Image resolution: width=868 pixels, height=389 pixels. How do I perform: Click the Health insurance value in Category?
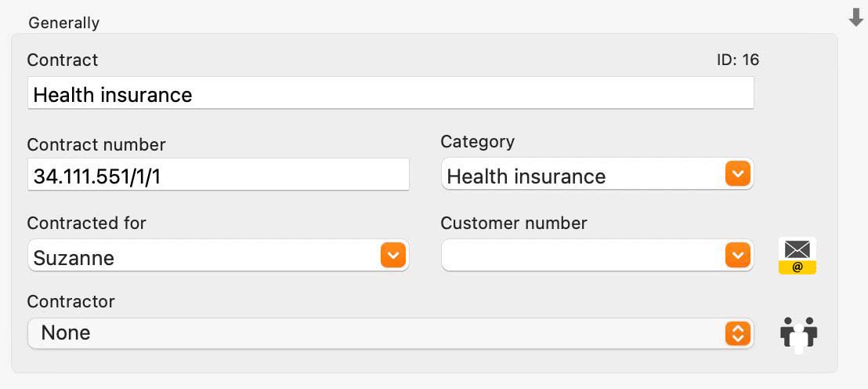pos(526,176)
